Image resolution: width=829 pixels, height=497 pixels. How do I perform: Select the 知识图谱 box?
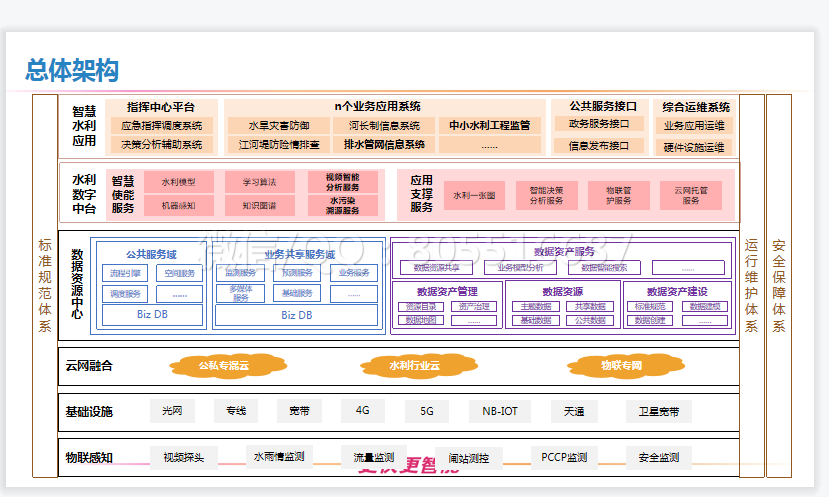point(260,206)
